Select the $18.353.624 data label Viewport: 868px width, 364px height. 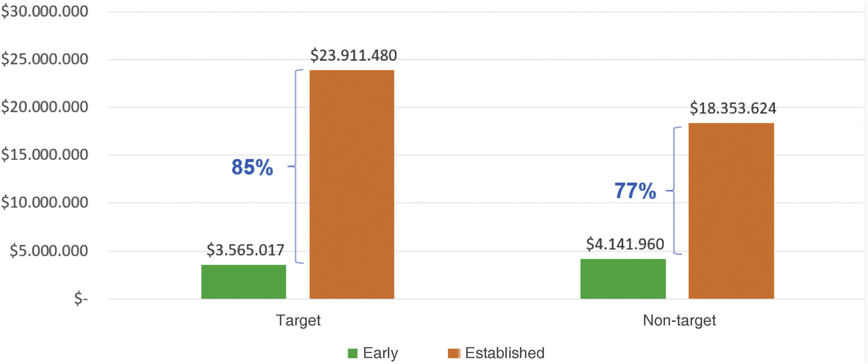point(733,108)
